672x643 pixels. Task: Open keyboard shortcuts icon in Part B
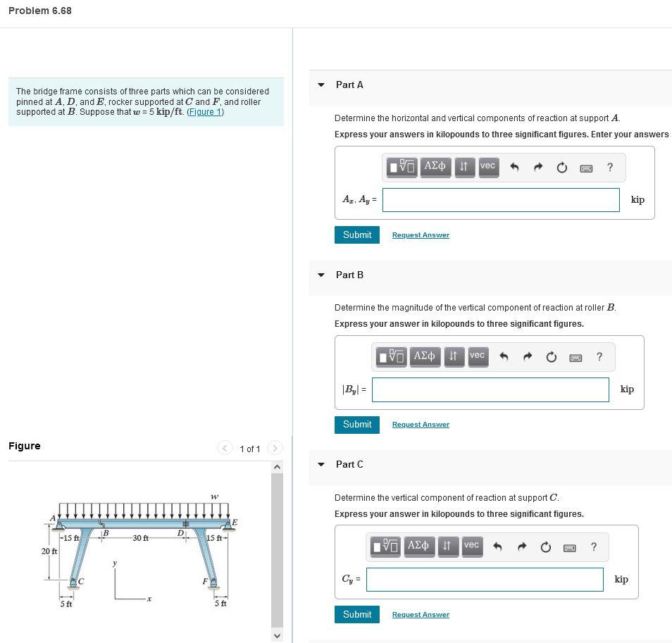pyautogui.click(x=575, y=358)
